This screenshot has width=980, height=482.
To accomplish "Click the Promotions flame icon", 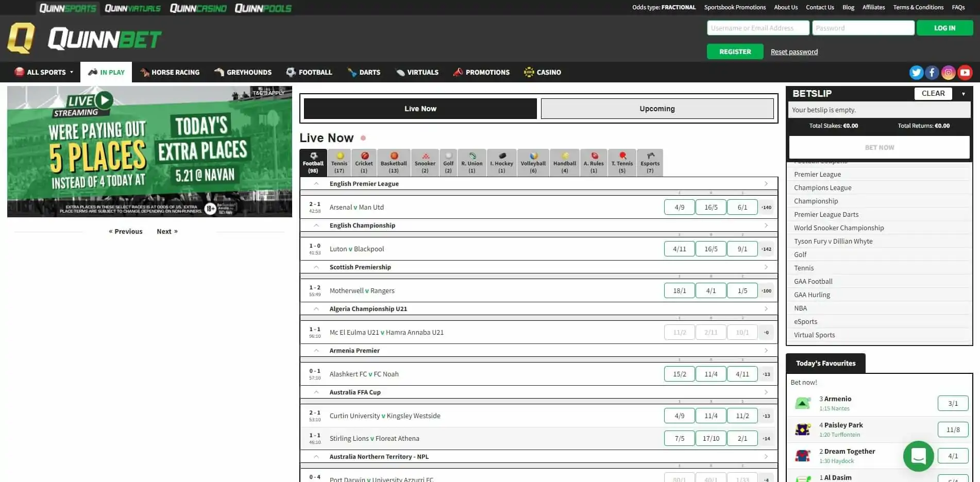I will 458,72.
